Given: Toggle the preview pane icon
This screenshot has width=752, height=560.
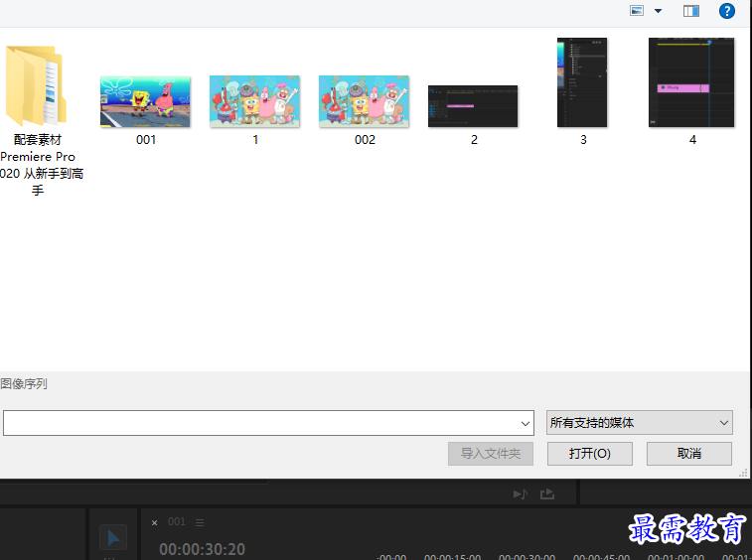Looking at the screenshot, I should [691, 11].
